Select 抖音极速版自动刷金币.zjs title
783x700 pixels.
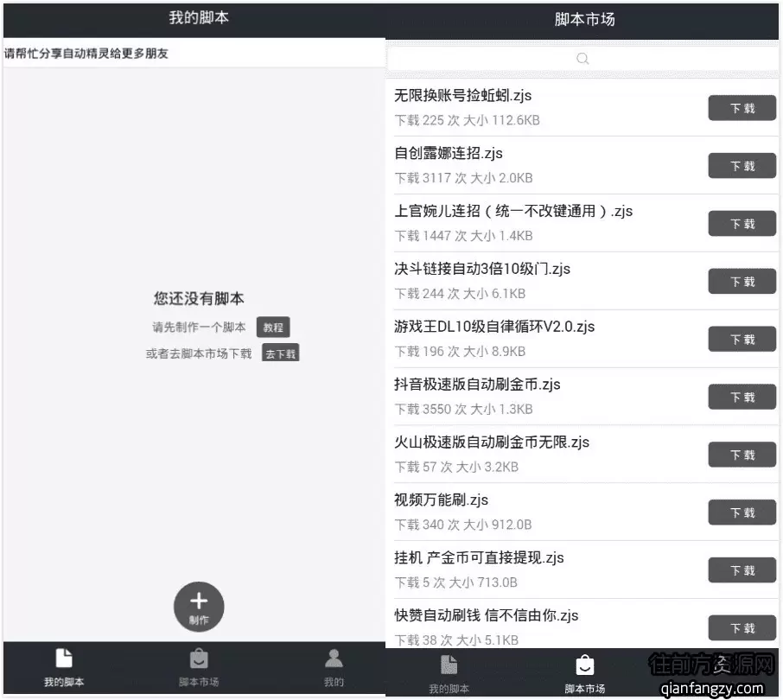477,385
